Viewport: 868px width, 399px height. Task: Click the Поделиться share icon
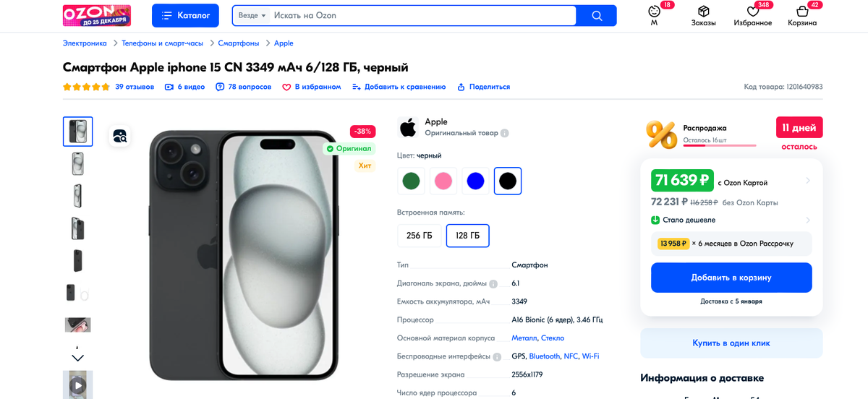[461, 87]
